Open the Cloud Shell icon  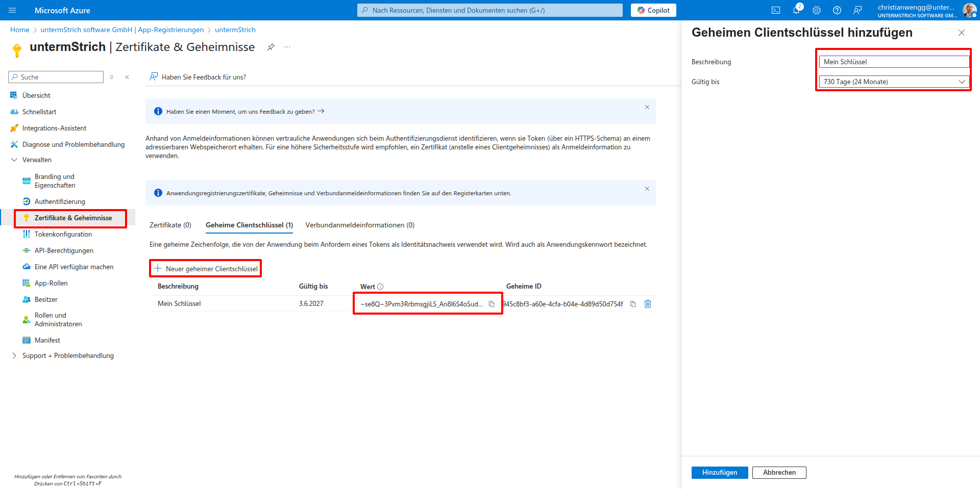click(776, 10)
